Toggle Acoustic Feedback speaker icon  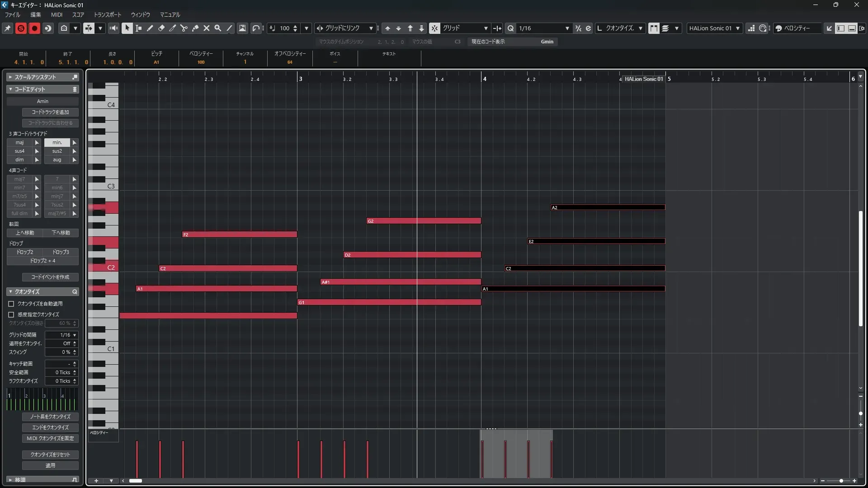tap(113, 28)
